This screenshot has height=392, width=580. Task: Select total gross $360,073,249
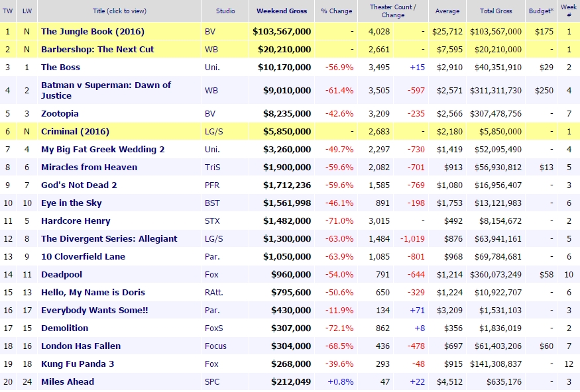pyautogui.click(x=496, y=275)
